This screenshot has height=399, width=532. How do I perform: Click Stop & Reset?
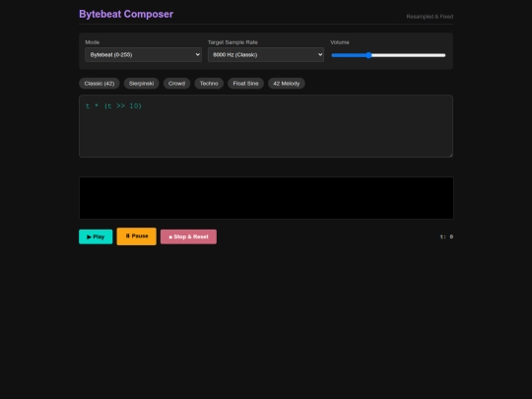click(x=188, y=236)
